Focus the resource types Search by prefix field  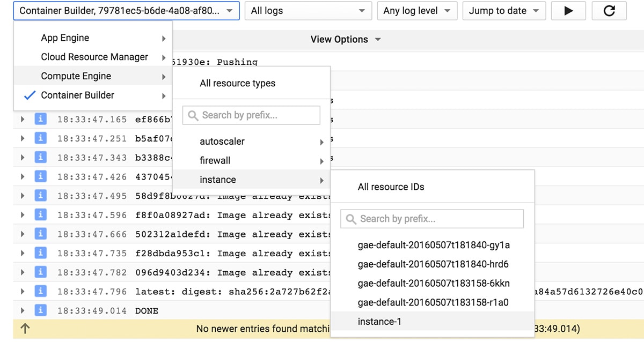click(x=251, y=115)
